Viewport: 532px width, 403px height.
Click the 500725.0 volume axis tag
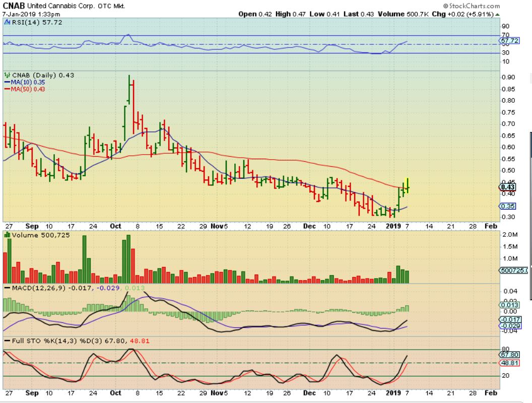pyautogui.click(x=514, y=271)
